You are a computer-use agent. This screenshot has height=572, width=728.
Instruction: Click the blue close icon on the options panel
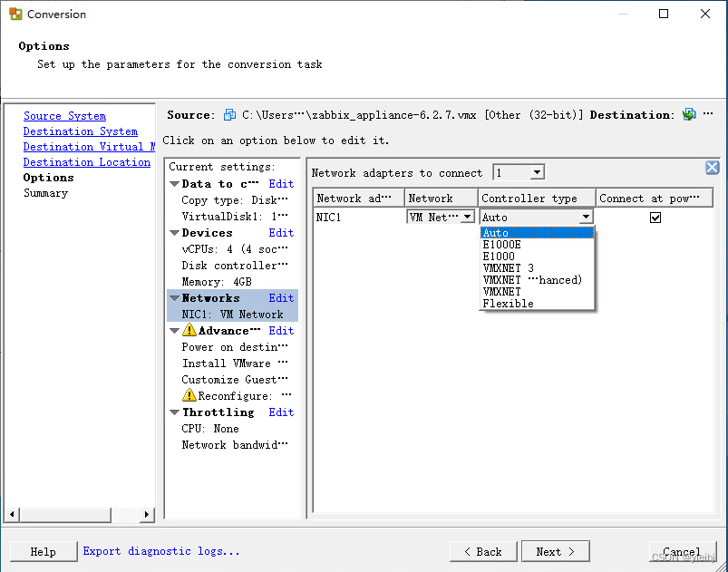713,168
